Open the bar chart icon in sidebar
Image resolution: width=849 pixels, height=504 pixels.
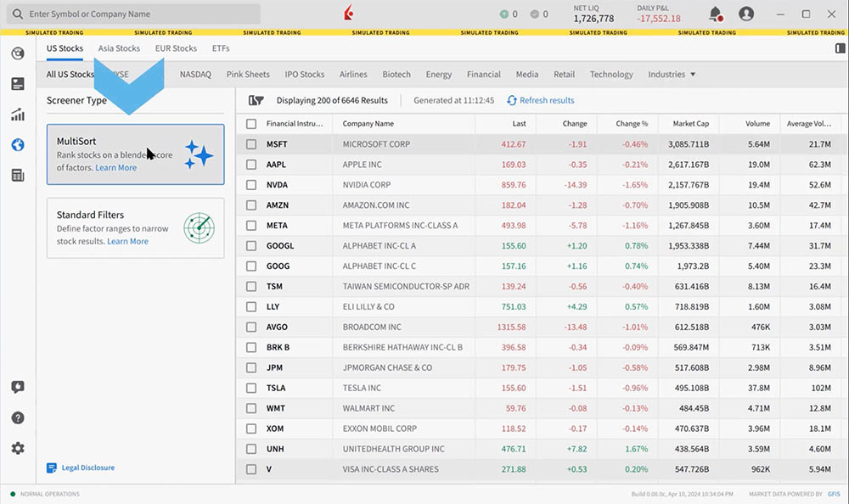(x=18, y=115)
